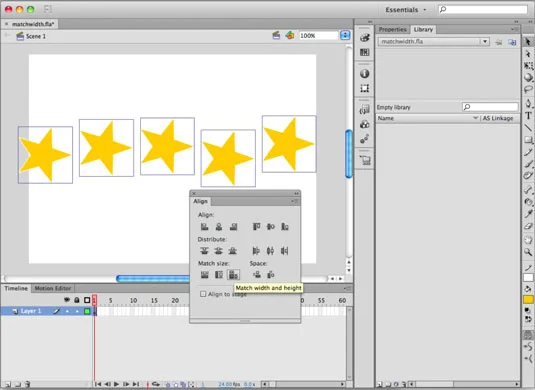Open the Essentials workspace dropdown
The height and width of the screenshot is (390, 535).
coord(406,10)
